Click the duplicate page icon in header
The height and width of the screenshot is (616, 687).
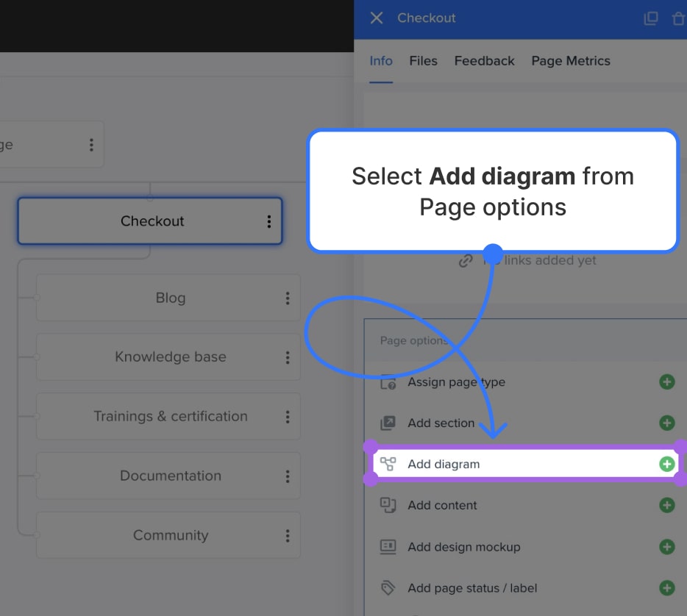pos(651,18)
